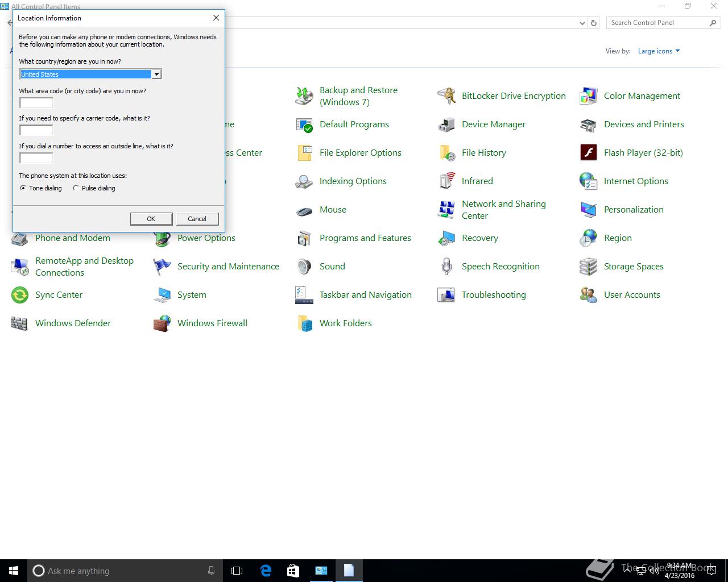Open Windows Defender icon

coord(20,323)
